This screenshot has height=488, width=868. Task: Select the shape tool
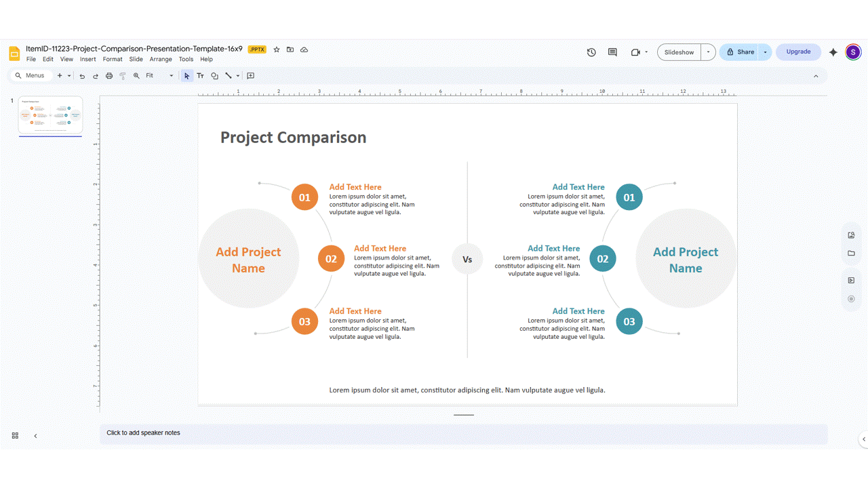(x=214, y=75)
